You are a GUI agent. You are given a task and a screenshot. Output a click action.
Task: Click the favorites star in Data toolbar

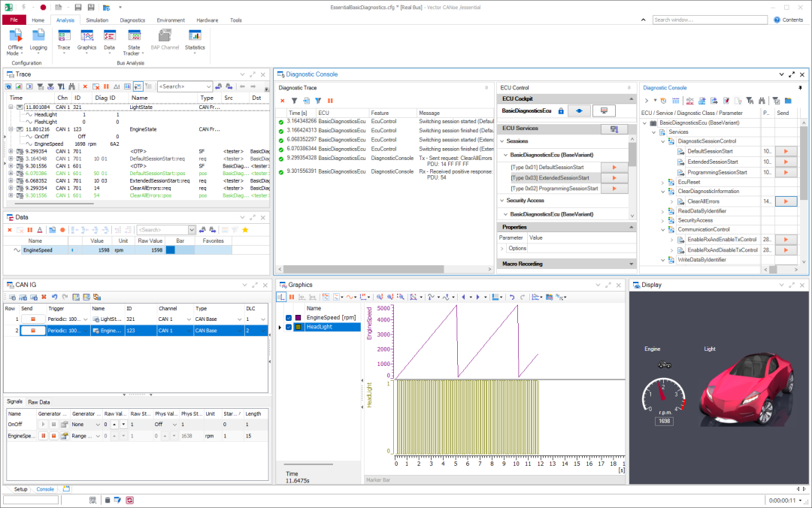pyautogui.click(x=245, y=230)
